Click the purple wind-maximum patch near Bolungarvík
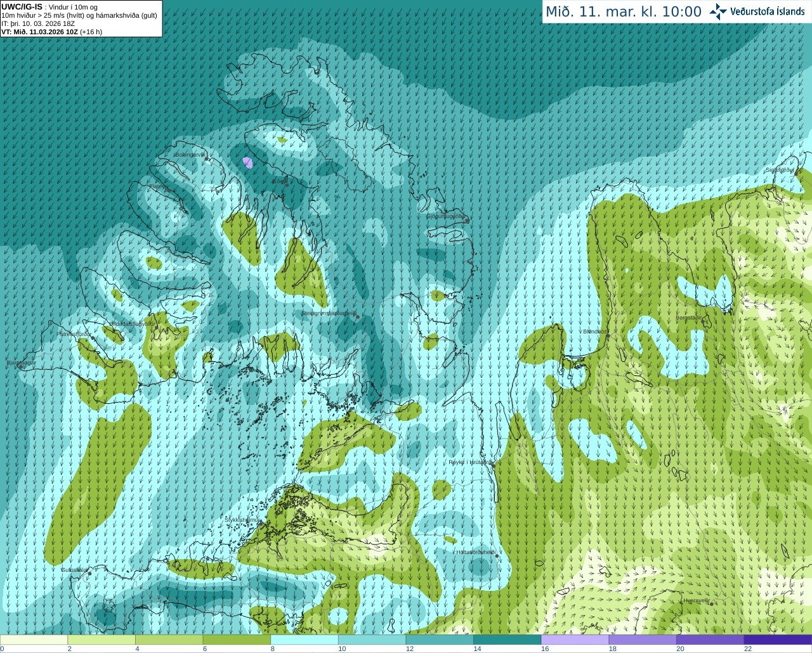Screen dimensions: 812x653 (249, 163)
